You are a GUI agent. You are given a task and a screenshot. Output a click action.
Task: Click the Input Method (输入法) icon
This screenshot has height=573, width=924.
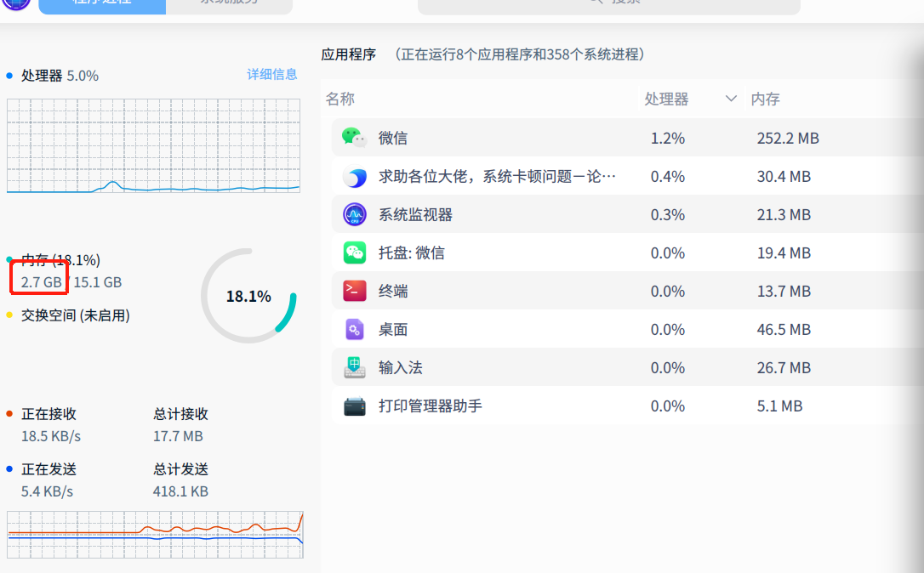click(x=354, y=368)
